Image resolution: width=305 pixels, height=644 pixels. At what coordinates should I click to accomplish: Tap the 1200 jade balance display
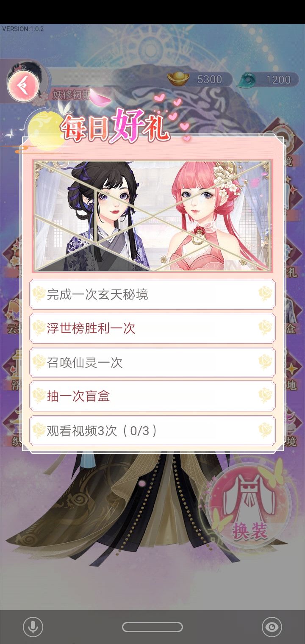pos(268,80)
